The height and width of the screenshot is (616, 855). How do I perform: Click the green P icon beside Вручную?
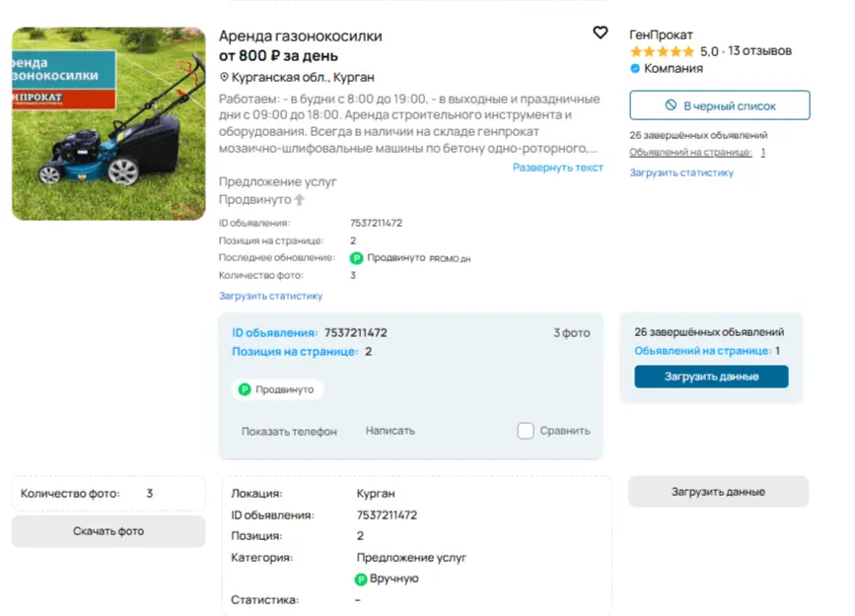tap(361, 579)
